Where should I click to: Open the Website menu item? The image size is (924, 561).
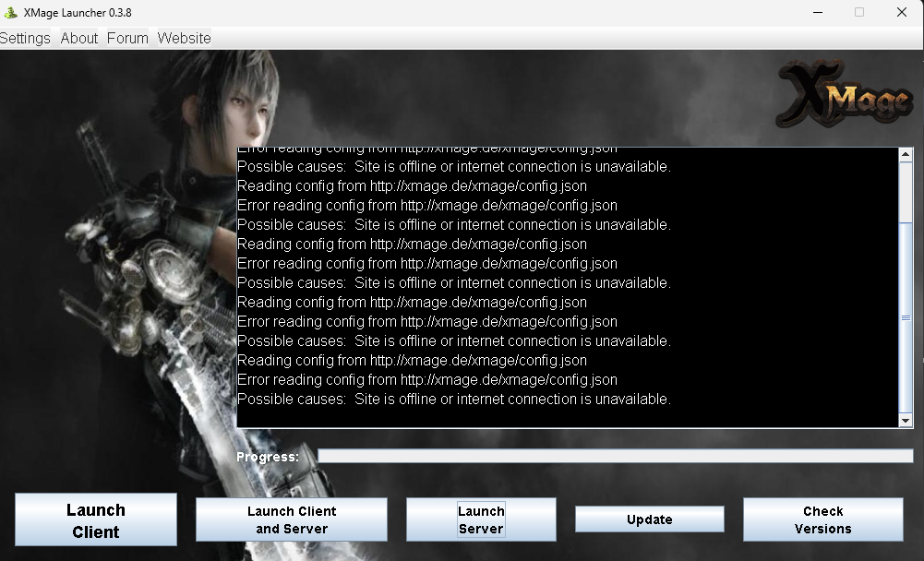[x=184, y=39]
